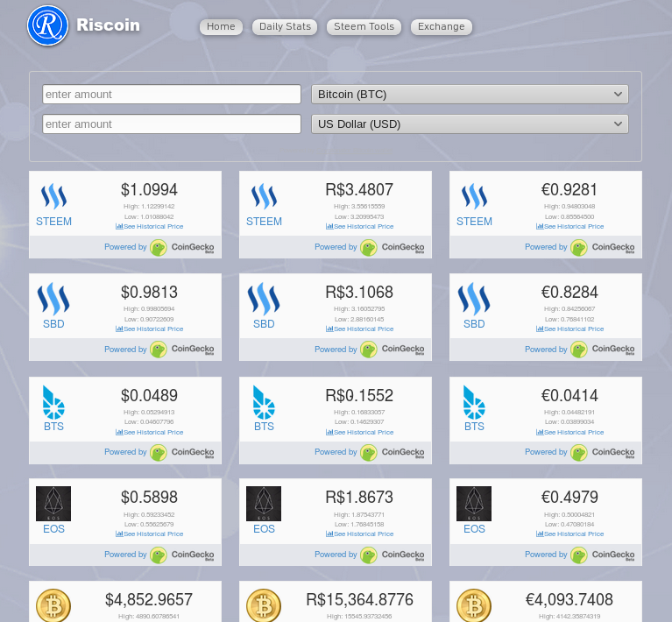Expand the US Dollar (USD) dropdown

click(470, 124)
